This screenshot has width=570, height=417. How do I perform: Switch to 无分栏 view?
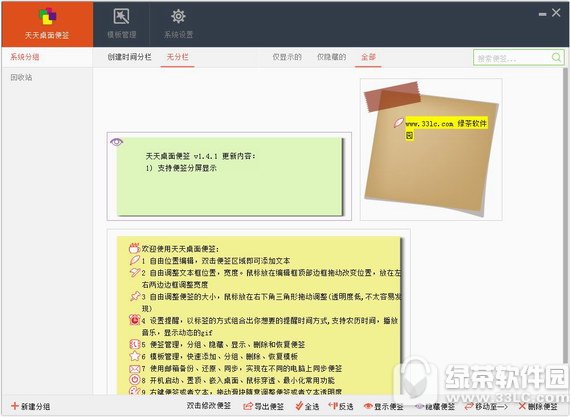click(177, 57)
